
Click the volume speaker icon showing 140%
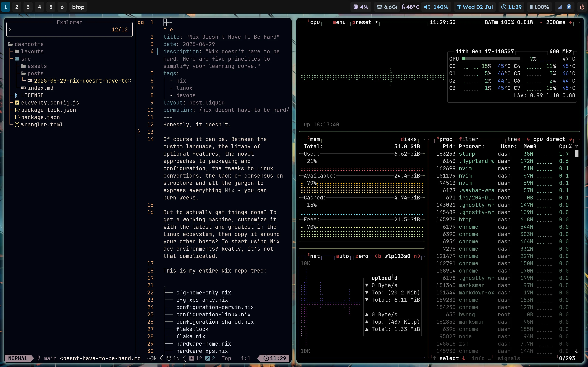[427, 7]
